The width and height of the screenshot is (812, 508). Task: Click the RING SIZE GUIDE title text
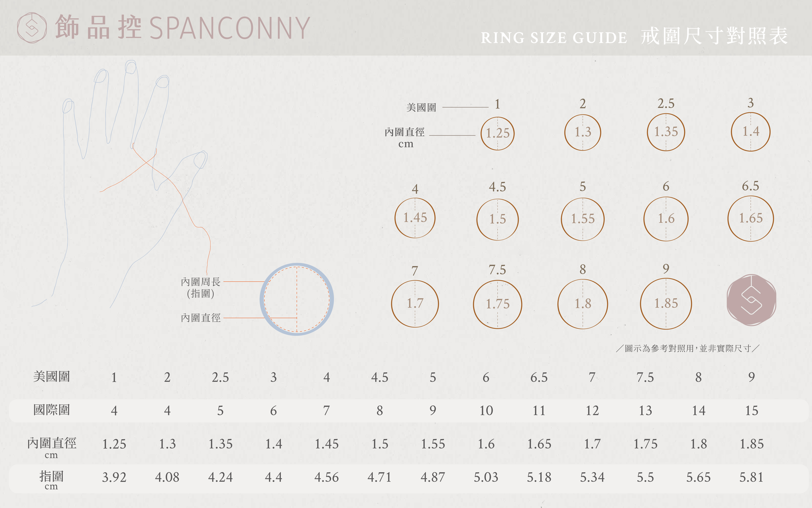click(554, 38)
